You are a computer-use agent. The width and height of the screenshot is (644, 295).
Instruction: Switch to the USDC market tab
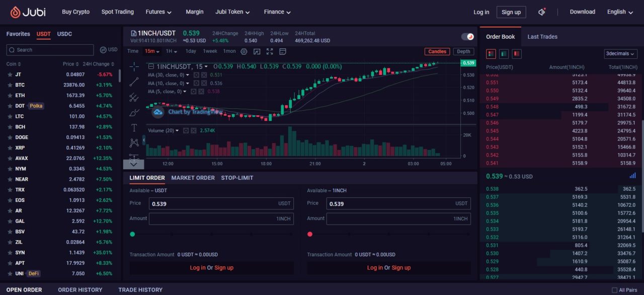(x=64, y=34)
